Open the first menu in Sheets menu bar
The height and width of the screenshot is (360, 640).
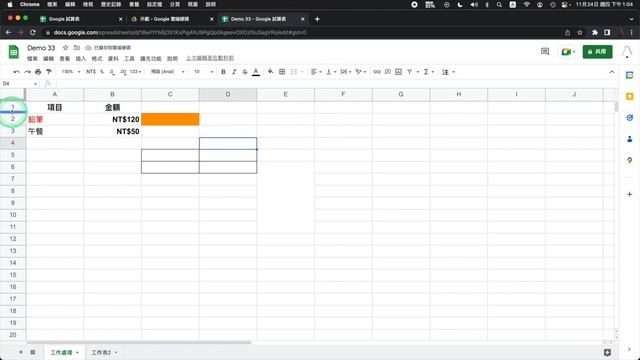coord(32,58)
